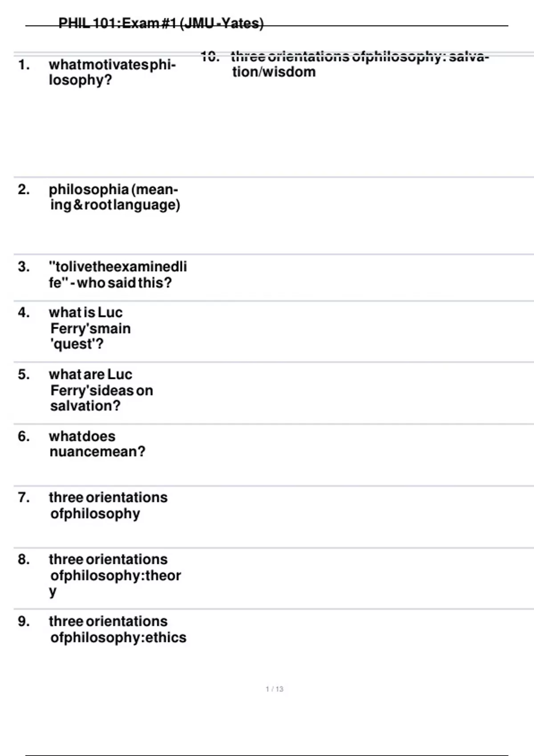Click the document title PHIL 101: Exam #1
Viewport: 534px width, 756px height.
161,23
